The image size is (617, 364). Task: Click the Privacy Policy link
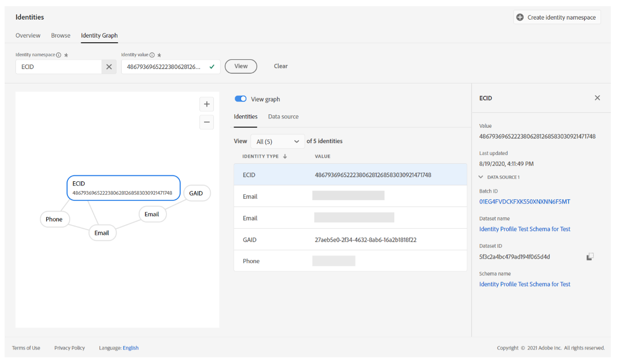pyautogui.click(x=69, y=348)
